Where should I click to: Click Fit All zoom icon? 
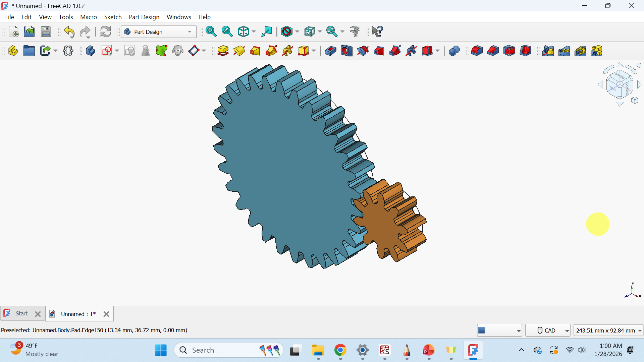pos(211,32)
